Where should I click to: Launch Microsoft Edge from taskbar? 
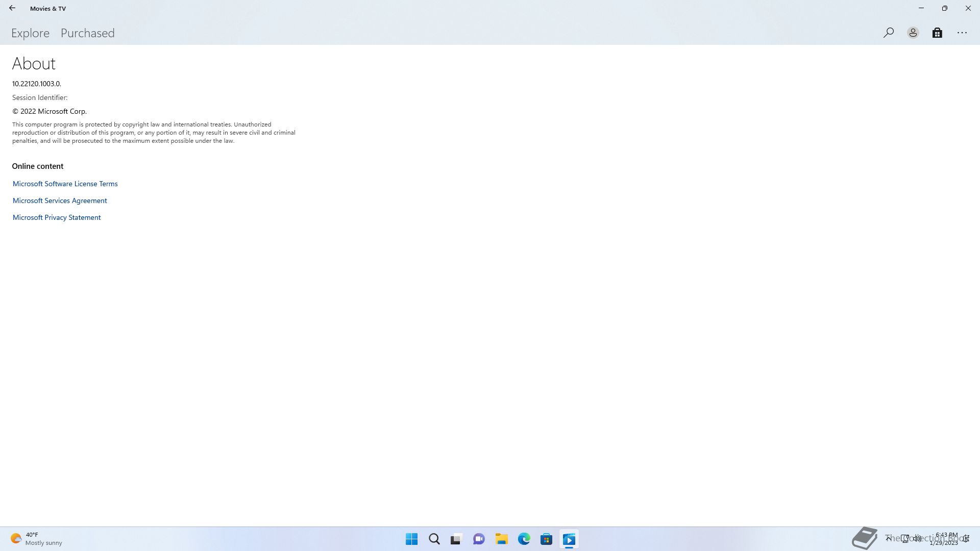524,539
